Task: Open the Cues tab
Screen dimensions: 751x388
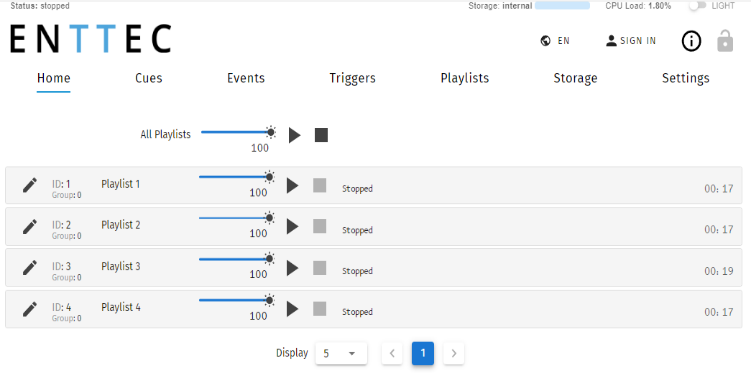Action: point(148,78)
